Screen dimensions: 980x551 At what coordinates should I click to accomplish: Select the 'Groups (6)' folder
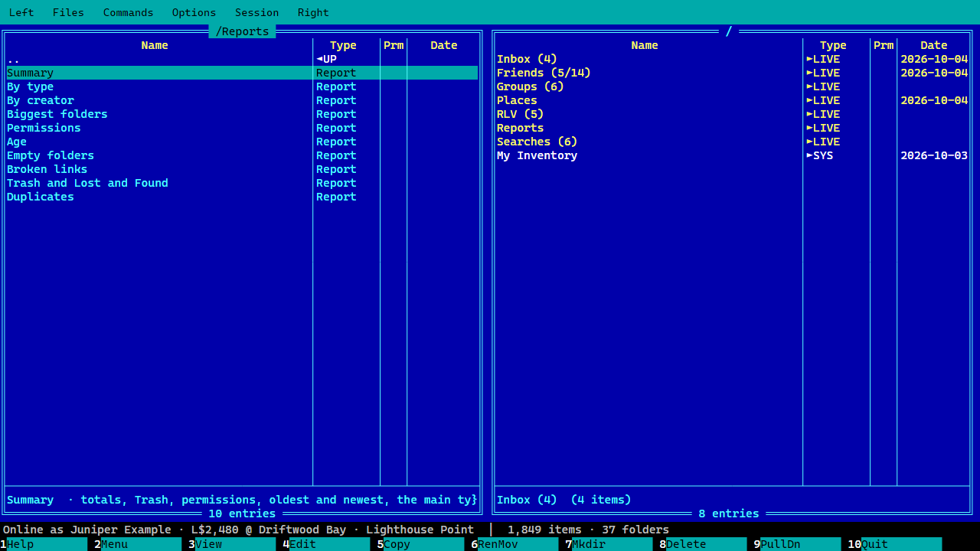[732, 86]
